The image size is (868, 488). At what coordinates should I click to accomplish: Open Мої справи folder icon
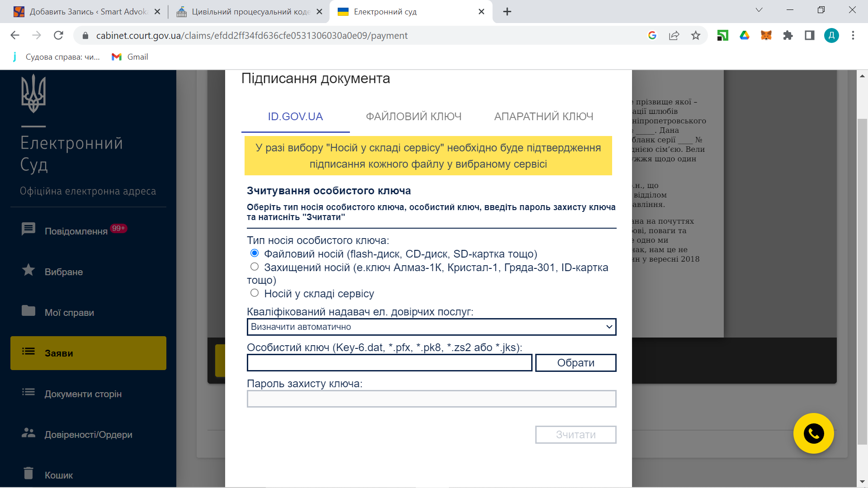point(28,311)
